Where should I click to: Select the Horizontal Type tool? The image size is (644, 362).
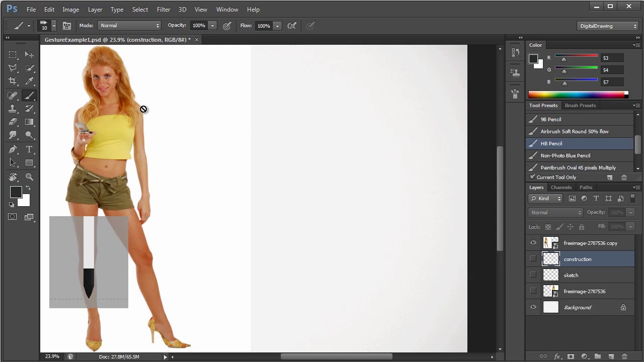(29, 149)
